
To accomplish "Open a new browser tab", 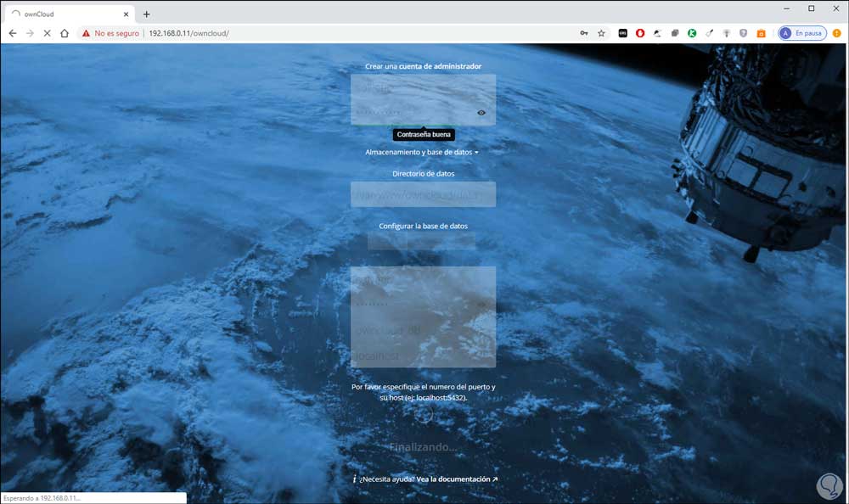I will pos(146,14).
